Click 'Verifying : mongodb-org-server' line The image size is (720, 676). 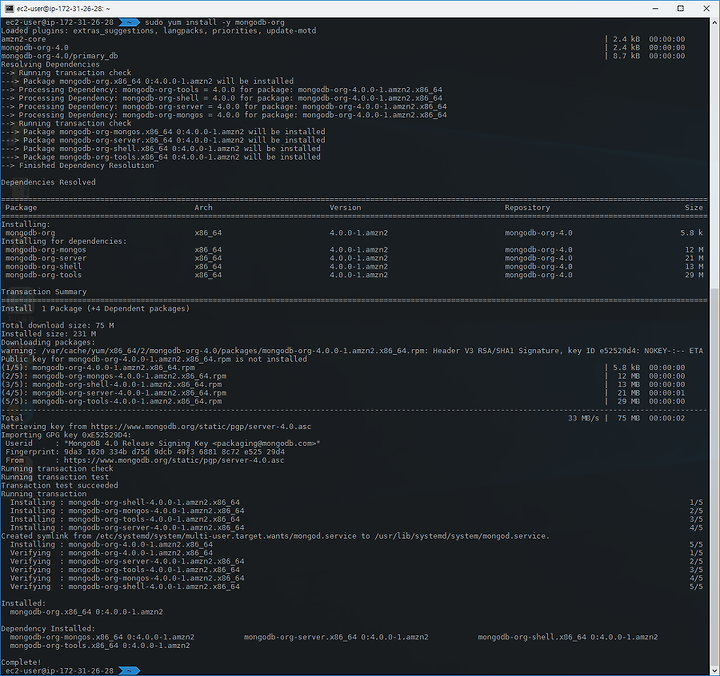pyautogui.click(x=127, y=561)
